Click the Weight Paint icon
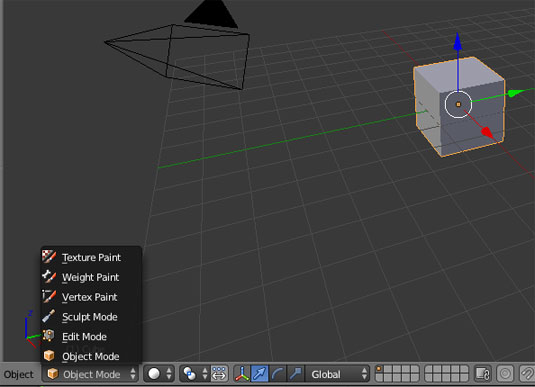535x387 pixels. (x=49, y=276)
